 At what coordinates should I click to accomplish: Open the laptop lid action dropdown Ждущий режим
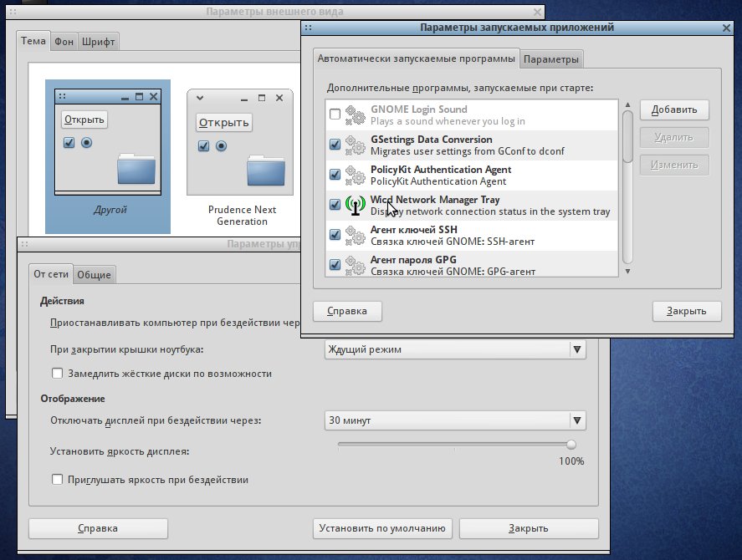455,349
